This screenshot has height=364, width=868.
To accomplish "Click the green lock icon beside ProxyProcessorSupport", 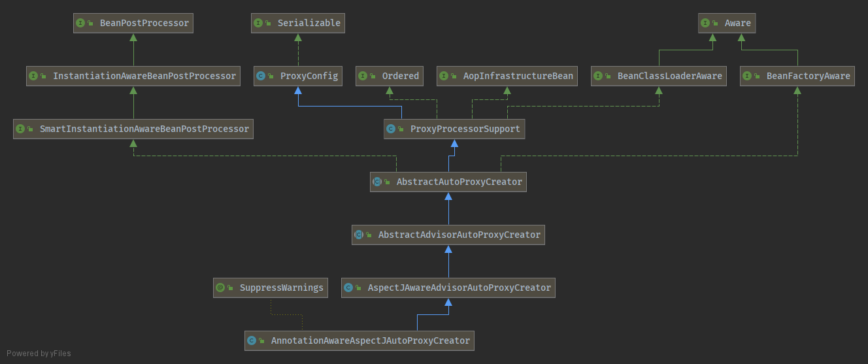I will (402, 129).
